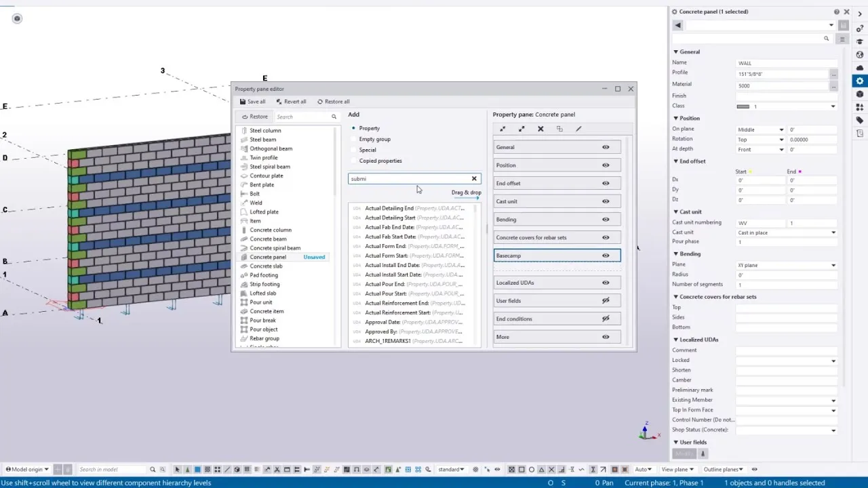Open the At depth Front dropdown
This screenshot has height=488, width=868.
pos(761,150)
